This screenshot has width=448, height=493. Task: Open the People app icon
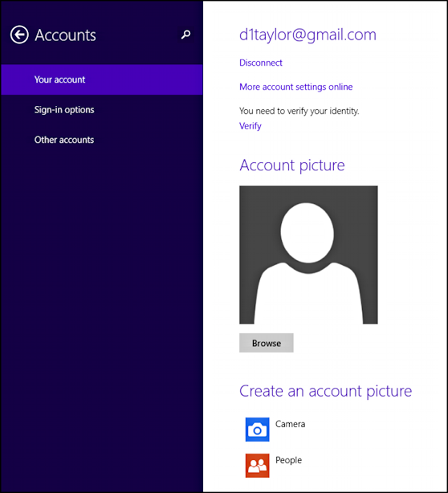(257, 466)
